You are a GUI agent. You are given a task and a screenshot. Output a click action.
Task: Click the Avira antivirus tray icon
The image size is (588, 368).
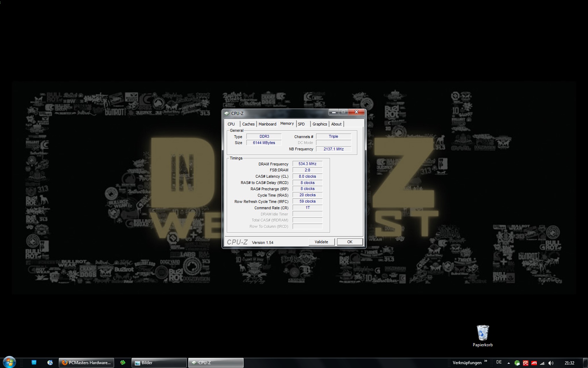(526, 363)
